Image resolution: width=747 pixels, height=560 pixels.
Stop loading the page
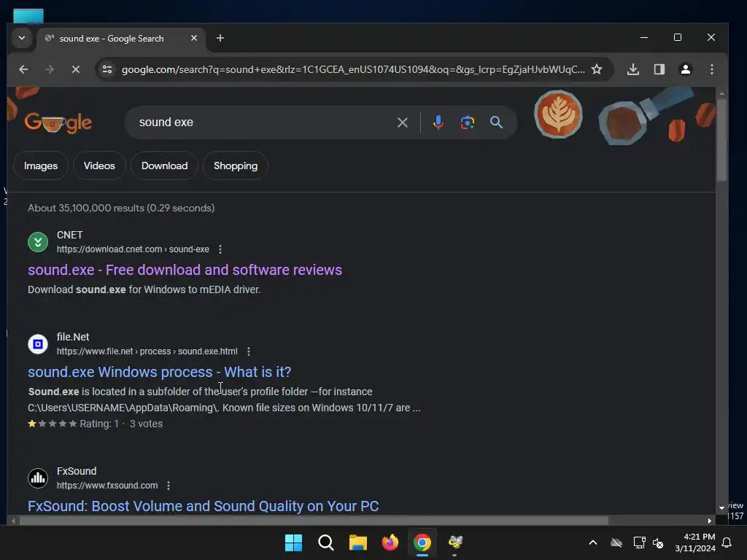[x=76, y=69]
